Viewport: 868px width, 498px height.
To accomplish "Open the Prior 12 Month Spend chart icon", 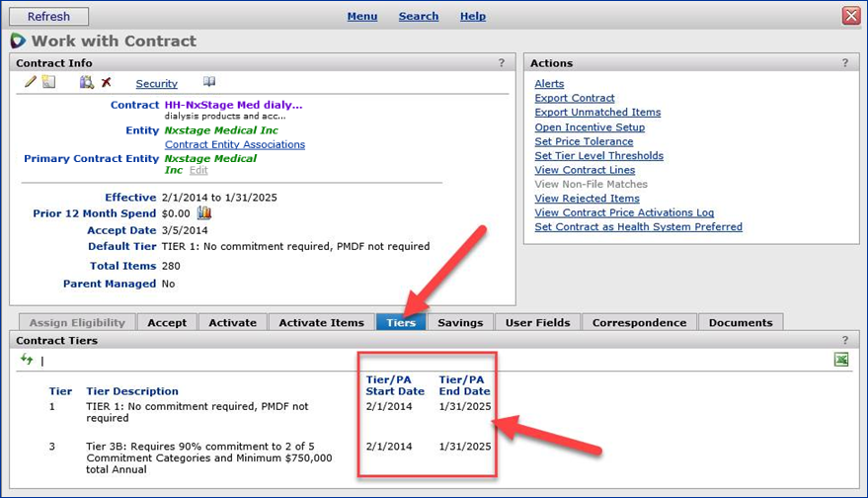I will pos(205,213).
